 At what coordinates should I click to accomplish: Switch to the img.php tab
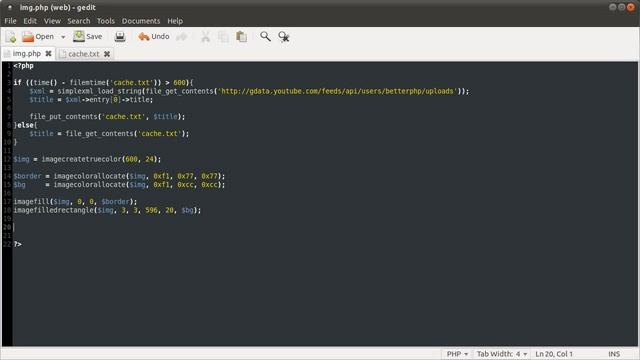coord(27,53)
